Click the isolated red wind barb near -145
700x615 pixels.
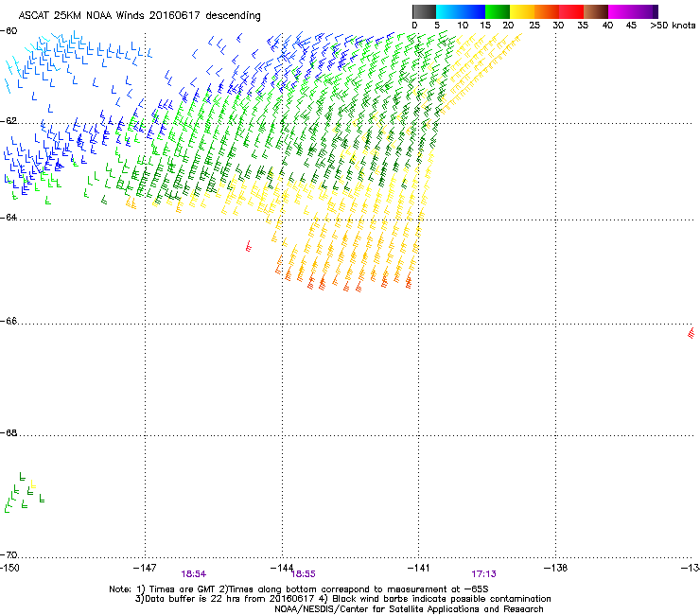249,246
